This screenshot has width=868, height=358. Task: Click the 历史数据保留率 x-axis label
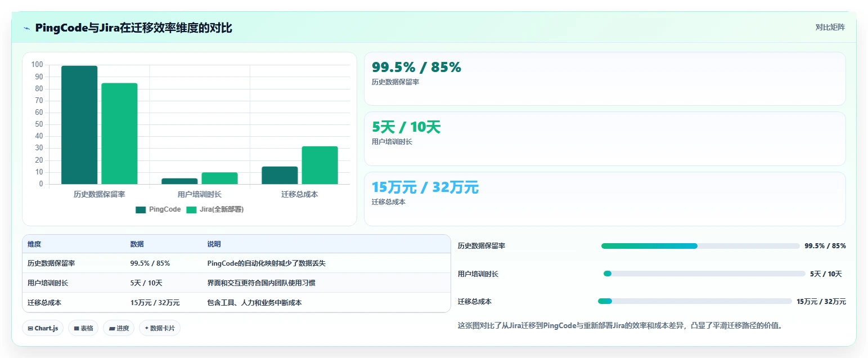99,194
